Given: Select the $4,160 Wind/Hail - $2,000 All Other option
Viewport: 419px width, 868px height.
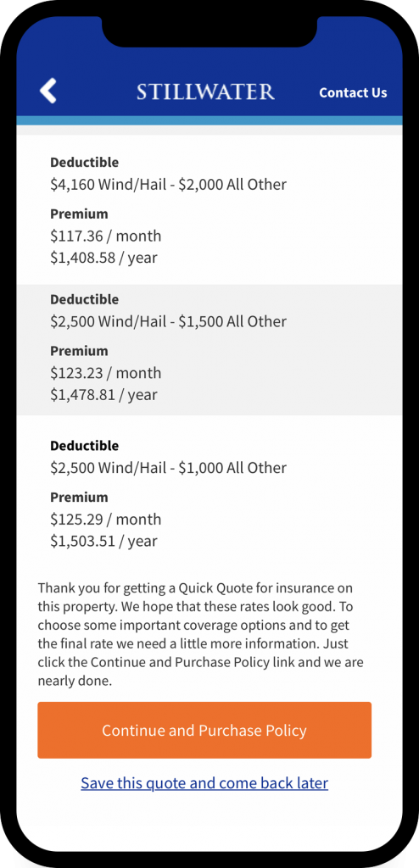Looking at the screenshot, I should click(169, 184).
